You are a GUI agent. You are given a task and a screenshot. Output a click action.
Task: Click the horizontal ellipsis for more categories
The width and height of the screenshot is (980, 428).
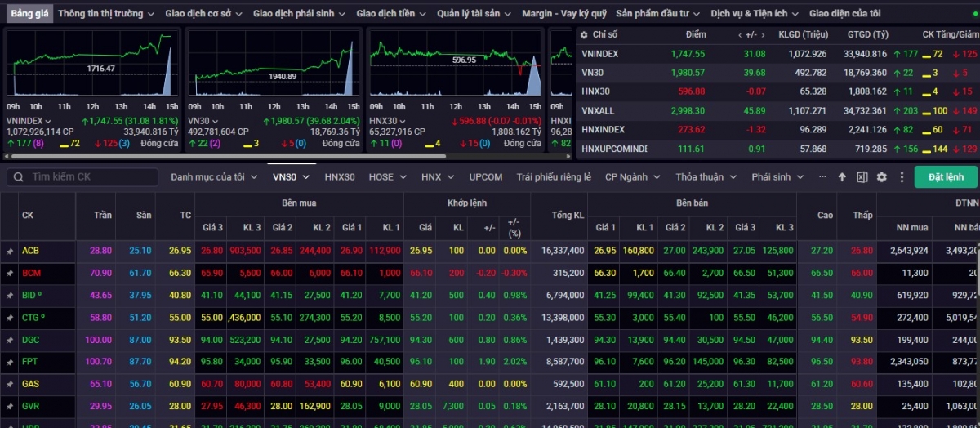tap(821, 177)
